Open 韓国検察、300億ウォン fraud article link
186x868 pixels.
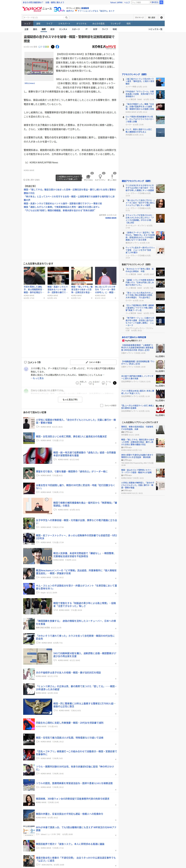73,799
